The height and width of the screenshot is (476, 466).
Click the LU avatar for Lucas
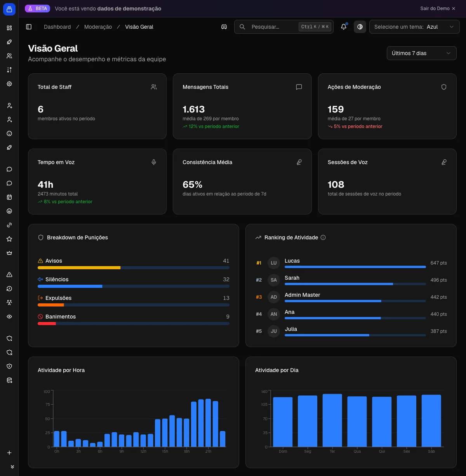point(274,263)
